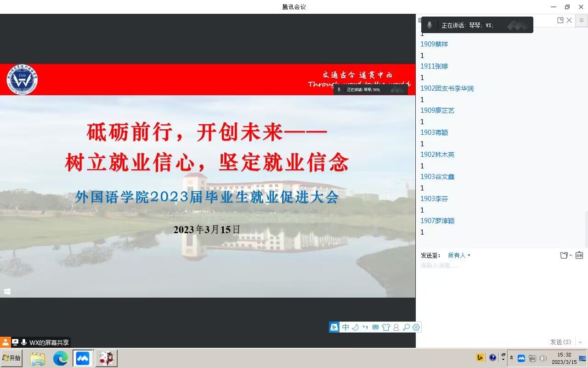Open the IME skin shirt icon
This screenshot has width=588, height=368.
[x=386, y=327]
